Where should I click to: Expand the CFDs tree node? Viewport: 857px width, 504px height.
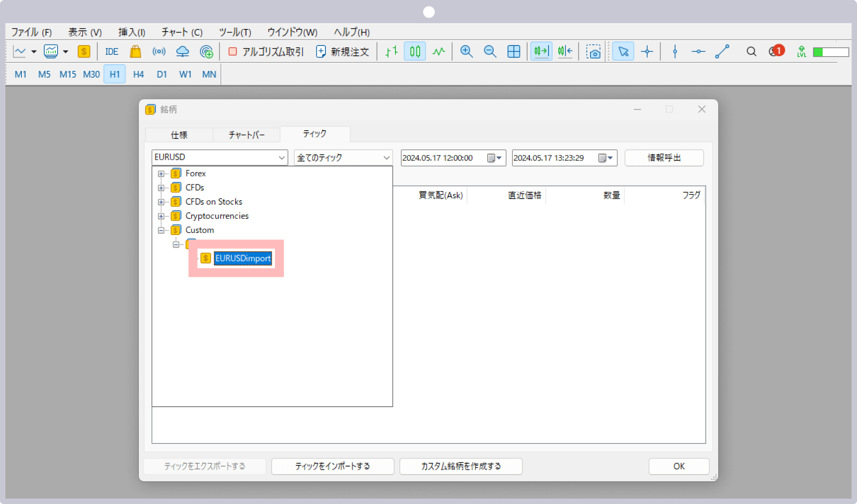click(161, 188)
